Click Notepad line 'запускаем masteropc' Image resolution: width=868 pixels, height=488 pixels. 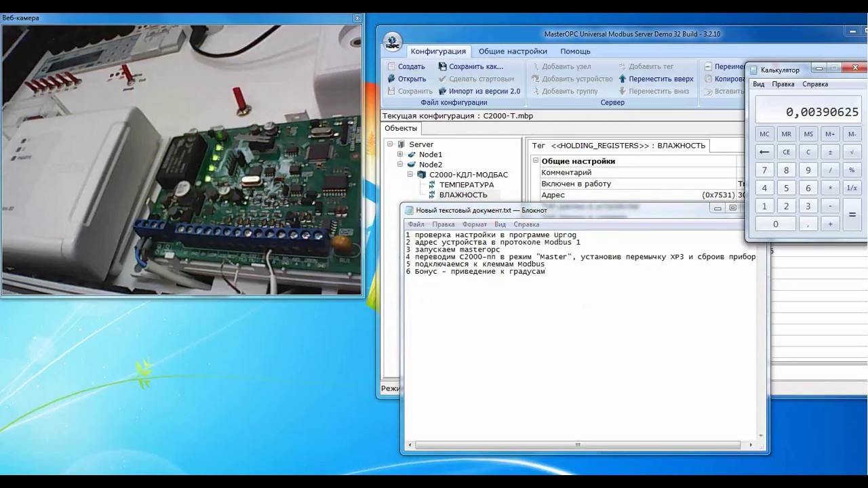[x=452, y=249]
